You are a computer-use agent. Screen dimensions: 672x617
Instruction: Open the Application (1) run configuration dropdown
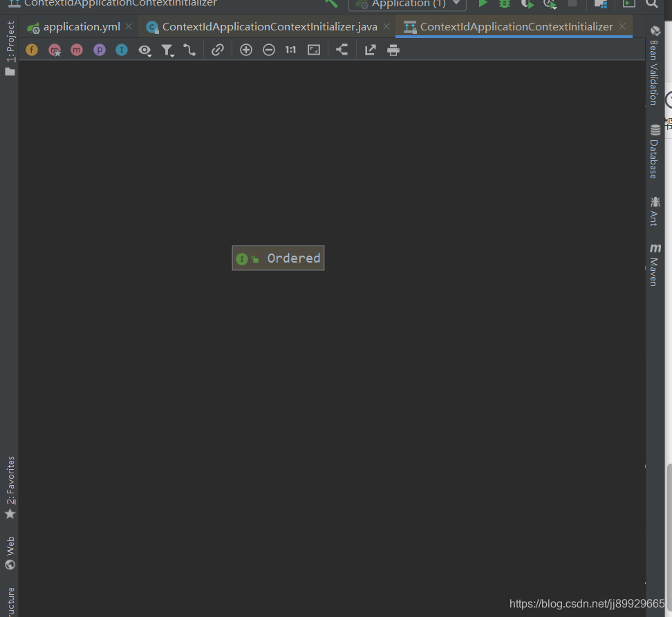click(408, 3)
